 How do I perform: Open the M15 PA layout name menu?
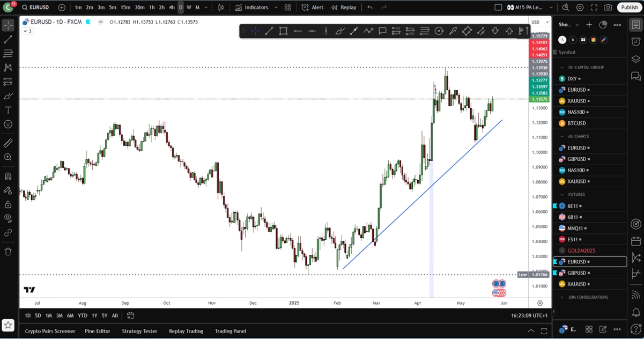(x=529, y=8)
